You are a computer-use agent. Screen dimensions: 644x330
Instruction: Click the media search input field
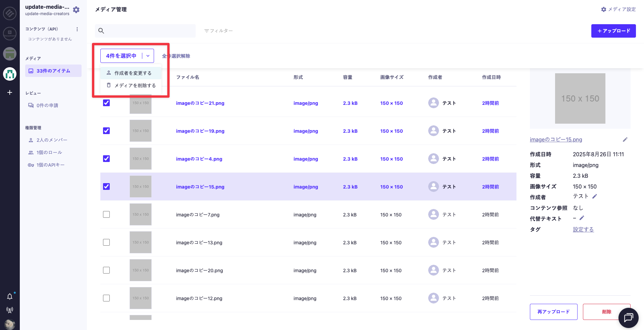pyautogui.click(x=149, y=31)
